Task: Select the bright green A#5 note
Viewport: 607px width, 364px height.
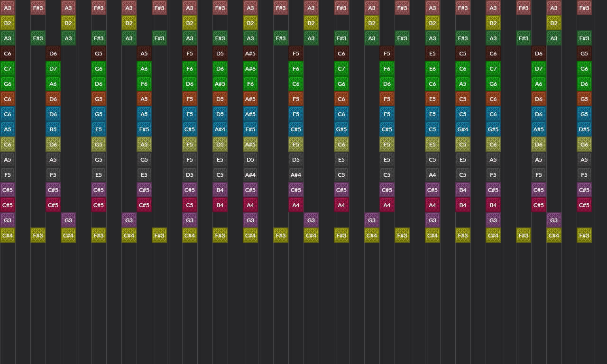Action: click(220, 84)
